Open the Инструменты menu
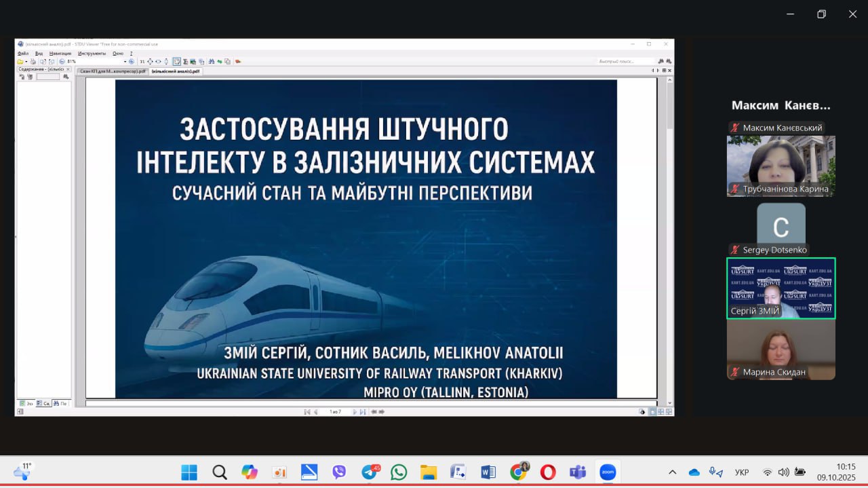868x488 pixels. tap(92, 53)
